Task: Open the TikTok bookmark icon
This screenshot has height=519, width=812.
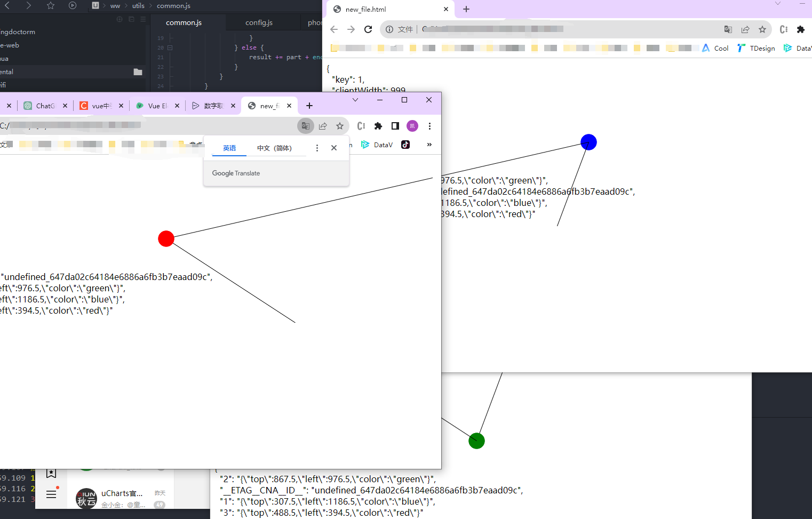Action: pyautogui.click(x=405, y=145)
